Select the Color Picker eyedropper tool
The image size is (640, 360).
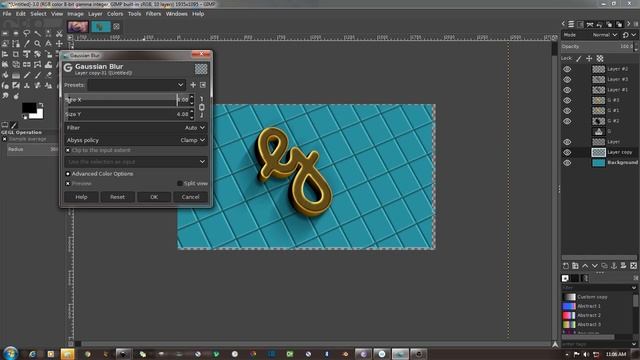27,43
